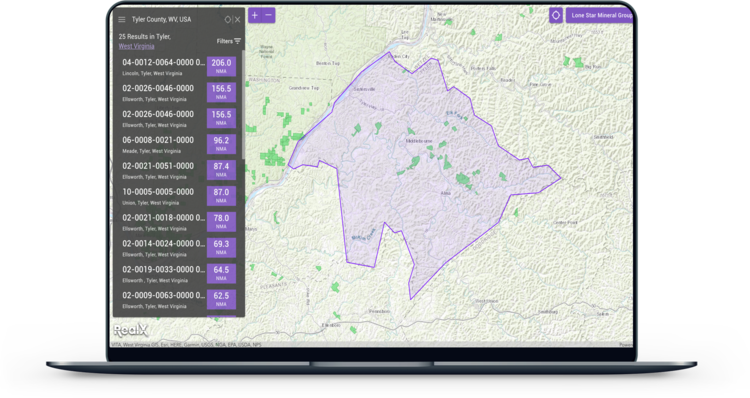750x398 pixels.
Task: Click the Middlebourne label on the map
Action: [419, 141]
